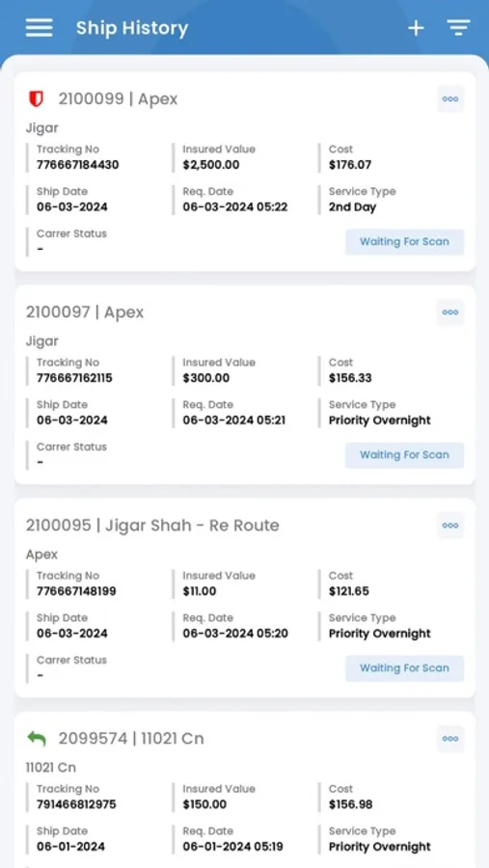Click Waiting For Scan on shipment 2100095
This screenshot has height=868, width=489.
click(x=404, y=668)
